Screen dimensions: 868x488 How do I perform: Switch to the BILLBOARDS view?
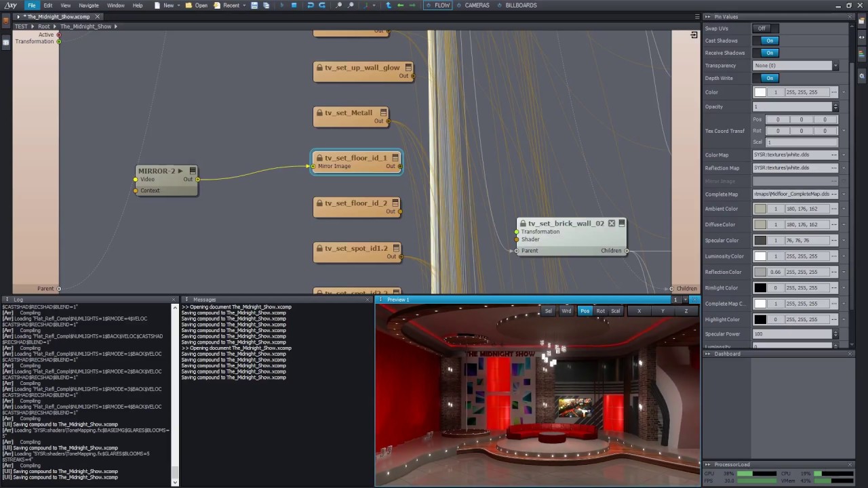(x=517, y=5)
